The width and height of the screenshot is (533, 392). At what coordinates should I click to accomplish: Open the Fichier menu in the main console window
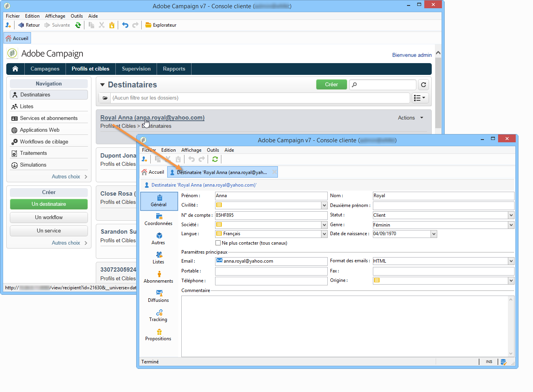click(x=13, y=16)
